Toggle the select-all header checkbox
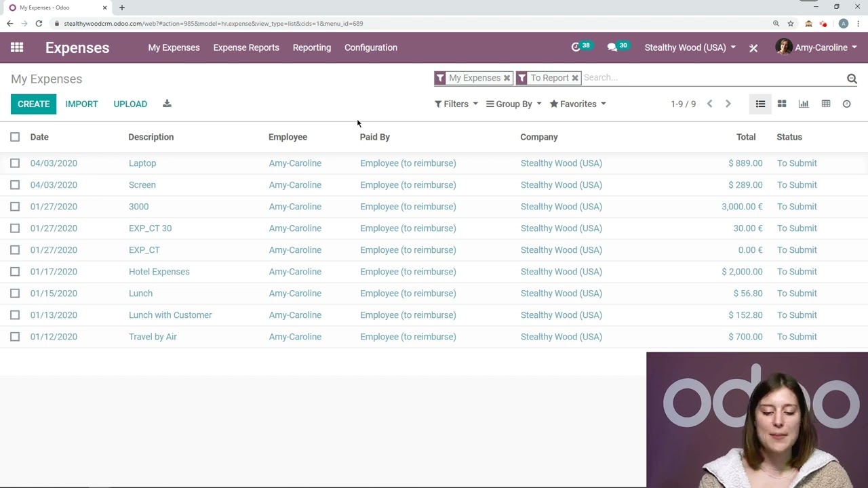 click(15, 137)
